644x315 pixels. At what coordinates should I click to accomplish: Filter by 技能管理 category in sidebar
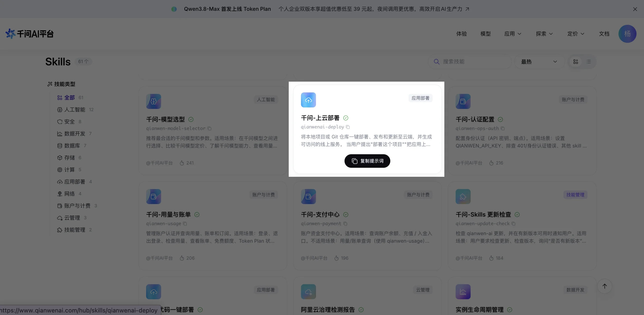click(x=74, y=230)
